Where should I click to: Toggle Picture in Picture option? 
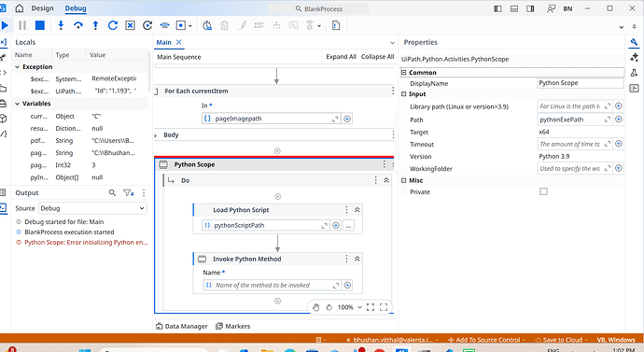click(294, 25)
